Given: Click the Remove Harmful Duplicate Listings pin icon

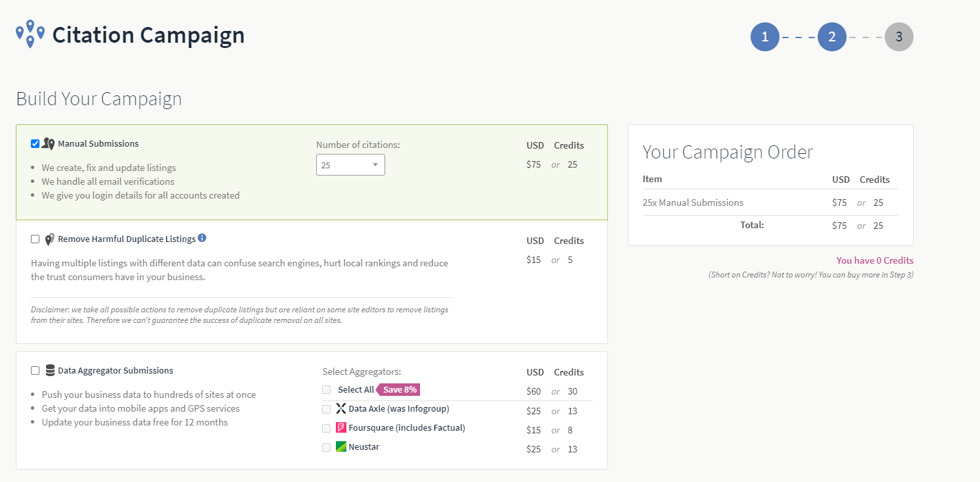Looking at the screenshot, I should click(50, 239).
